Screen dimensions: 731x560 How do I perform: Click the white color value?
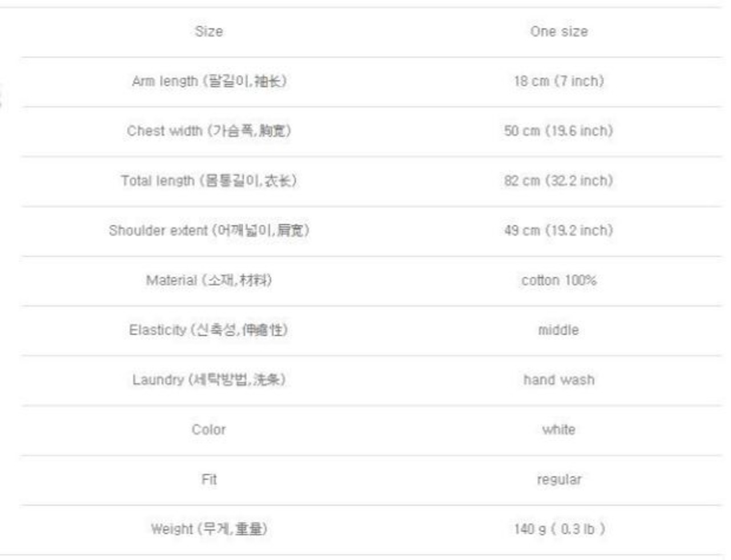coord(559,429)
